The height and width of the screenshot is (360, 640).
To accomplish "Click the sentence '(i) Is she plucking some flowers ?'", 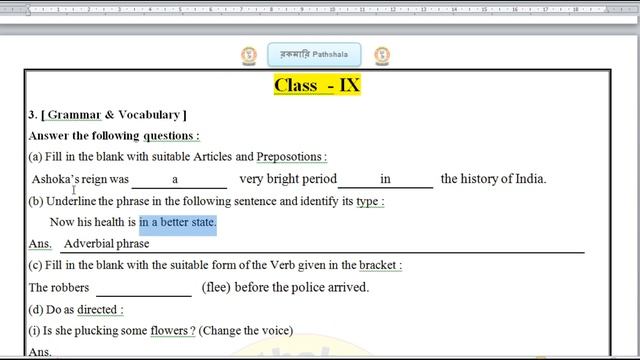I will coord(112,331).
